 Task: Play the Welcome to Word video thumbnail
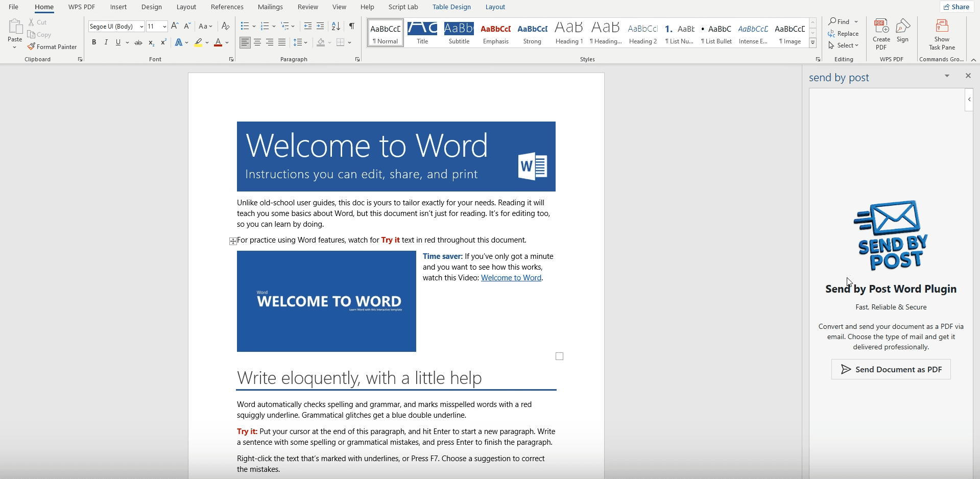click(x=326, y=301)
